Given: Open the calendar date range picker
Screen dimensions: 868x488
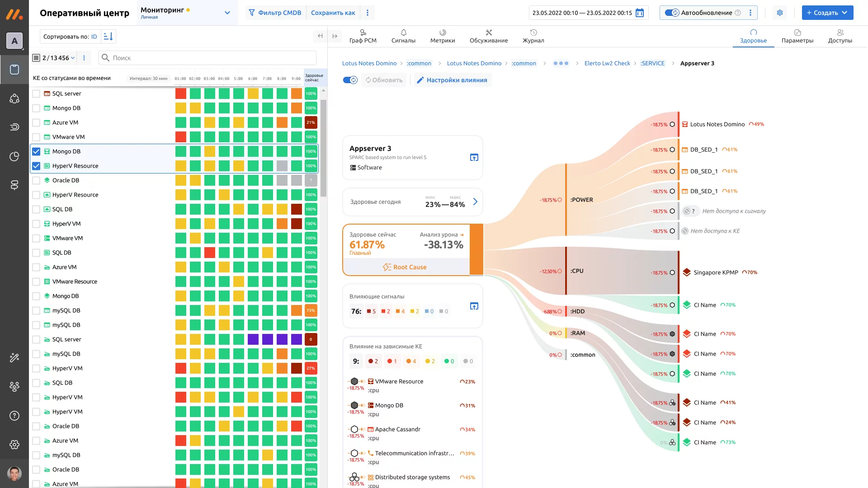Looking at the screenshot, I should click(639, 13).
